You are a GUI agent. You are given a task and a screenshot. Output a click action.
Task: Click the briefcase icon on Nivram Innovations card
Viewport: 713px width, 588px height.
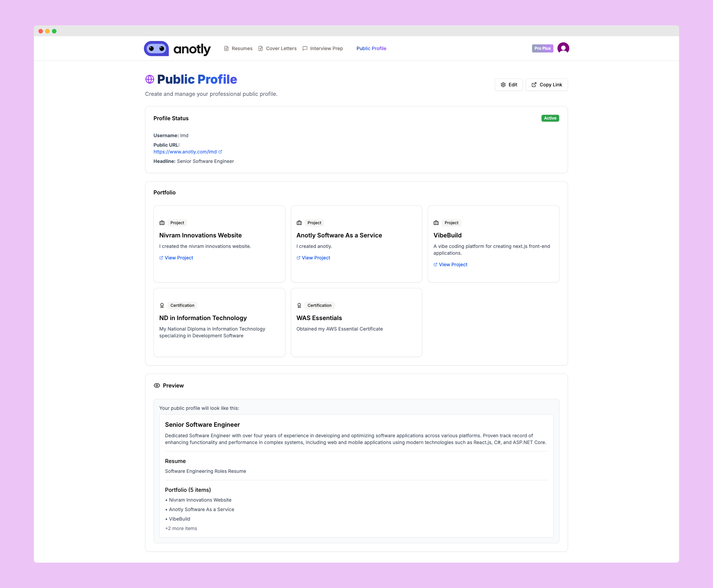point(162,223)
